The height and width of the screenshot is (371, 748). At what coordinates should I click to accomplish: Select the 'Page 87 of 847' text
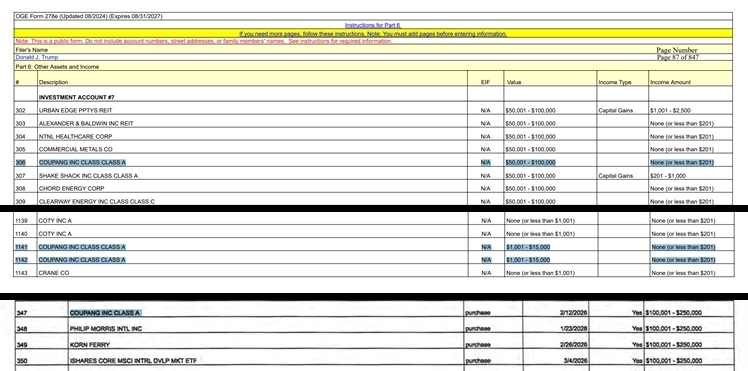pyautogui.click(x=677, y=57)
